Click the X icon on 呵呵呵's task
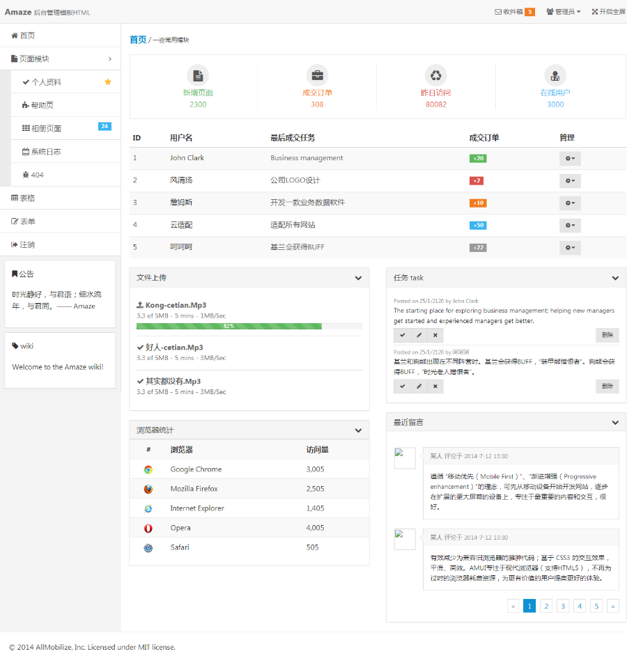This screenshot has height=672, width=627. [435, 386]
